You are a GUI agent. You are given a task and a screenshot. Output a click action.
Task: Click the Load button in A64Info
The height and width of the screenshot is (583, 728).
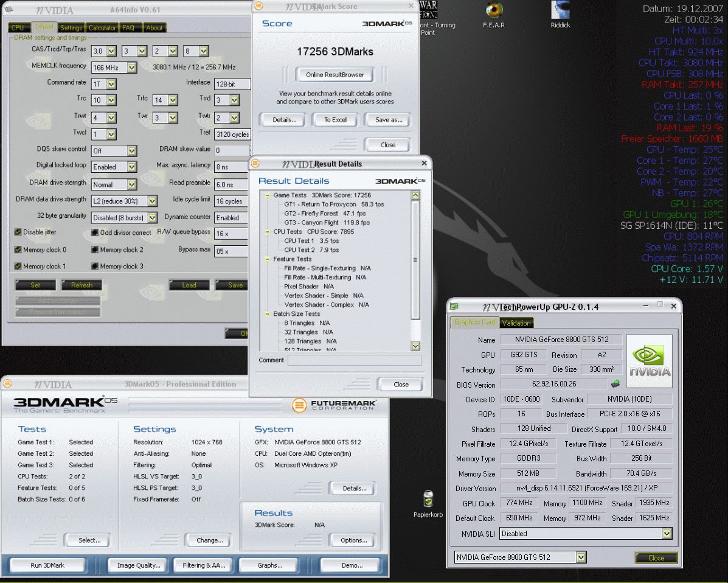tap(189, 285)
